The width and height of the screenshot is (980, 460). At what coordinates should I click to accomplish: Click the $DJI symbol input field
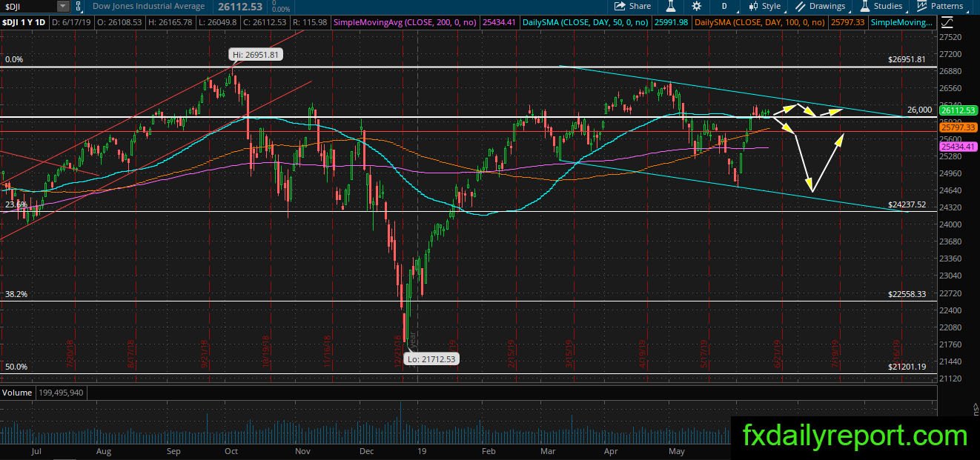(30, 6)
